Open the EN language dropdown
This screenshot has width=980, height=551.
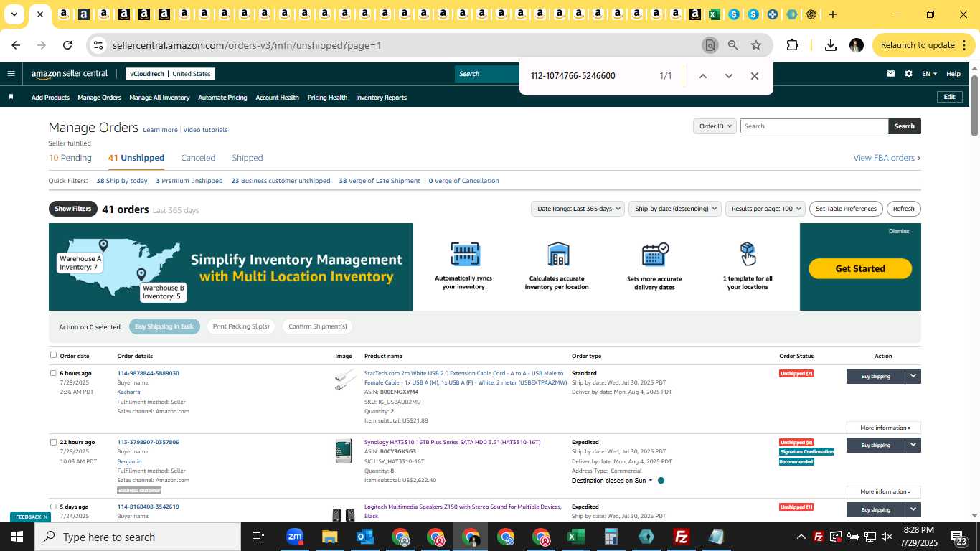click(930, 74)
